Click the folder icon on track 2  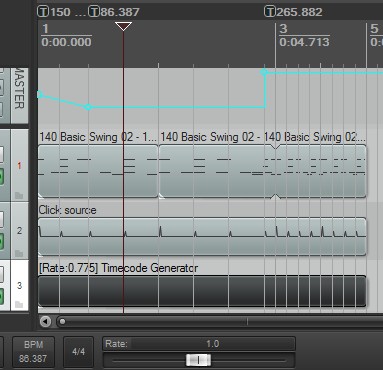click(19, 254)
